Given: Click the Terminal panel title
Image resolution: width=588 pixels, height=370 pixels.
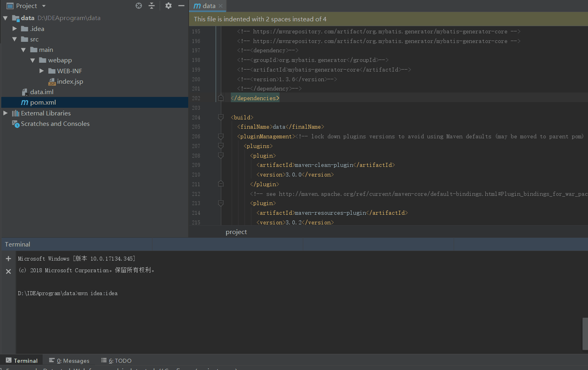Looking at the screenshot, I should [17, 245].
